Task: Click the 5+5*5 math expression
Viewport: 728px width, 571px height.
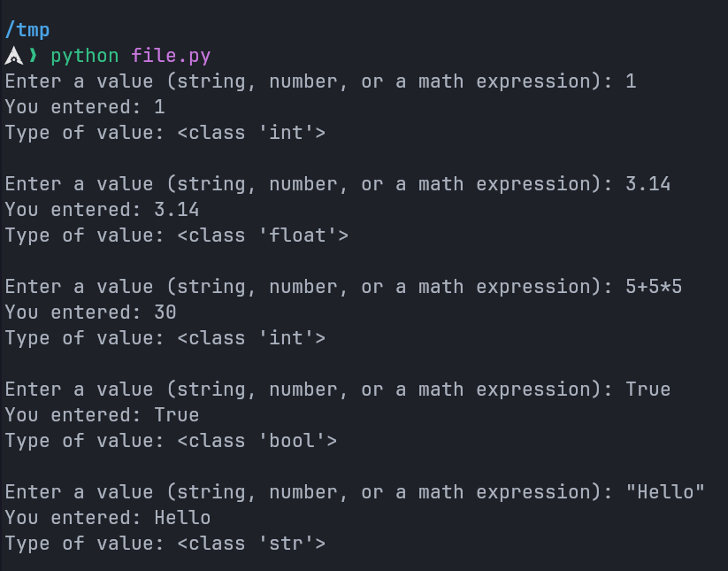Action: (654, 287)
